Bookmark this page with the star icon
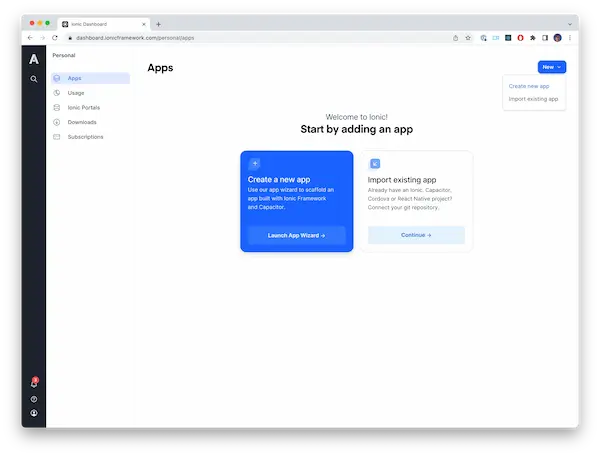The image size is (600, 456). point(468,37)
